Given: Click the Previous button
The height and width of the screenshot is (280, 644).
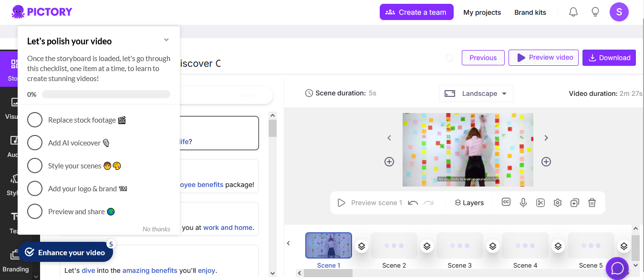Looking at the screenshot, I should [x=483, y=58].
